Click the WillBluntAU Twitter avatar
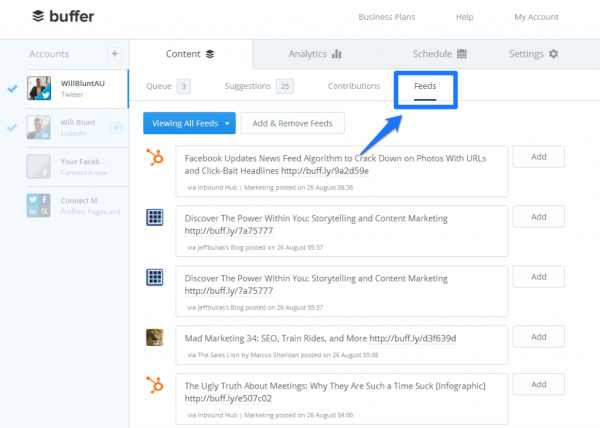This screenshot has width=600, height=428. 39,88
